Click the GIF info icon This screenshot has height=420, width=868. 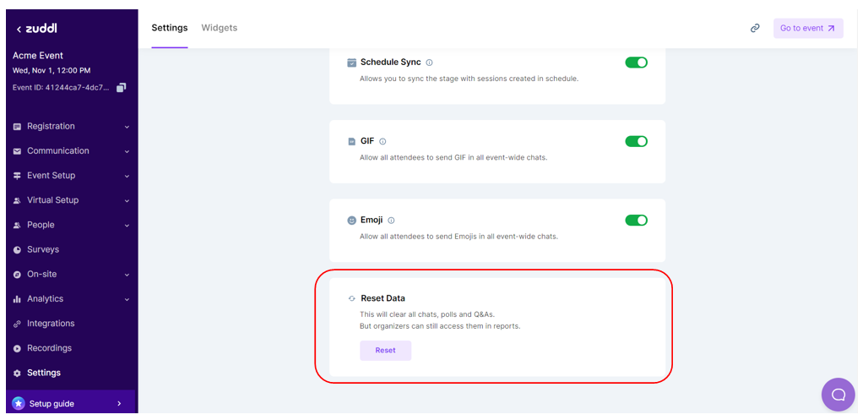click(x=382, y=141)
